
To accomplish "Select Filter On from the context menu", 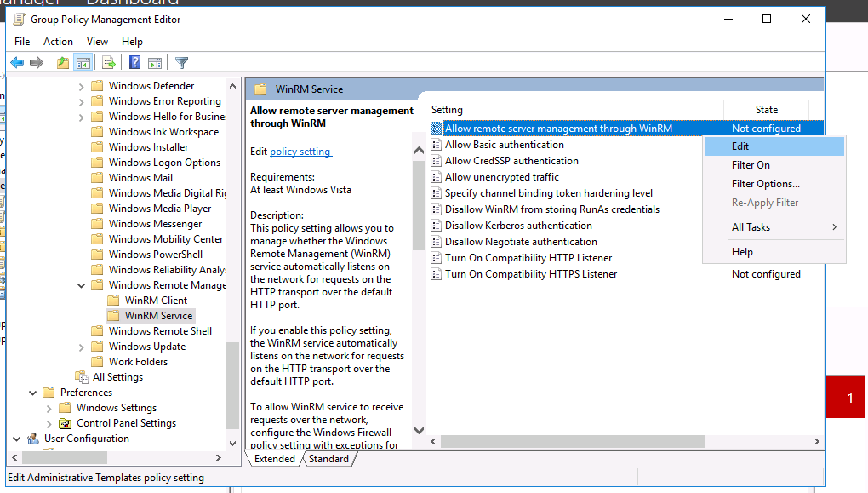I will [x=751, y=165].
